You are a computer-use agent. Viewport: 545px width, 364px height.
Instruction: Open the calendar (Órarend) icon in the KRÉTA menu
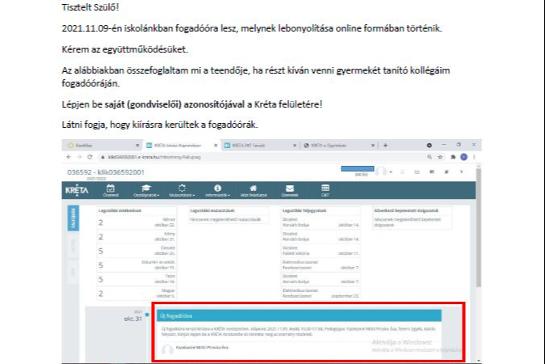[x=111, y=191]
